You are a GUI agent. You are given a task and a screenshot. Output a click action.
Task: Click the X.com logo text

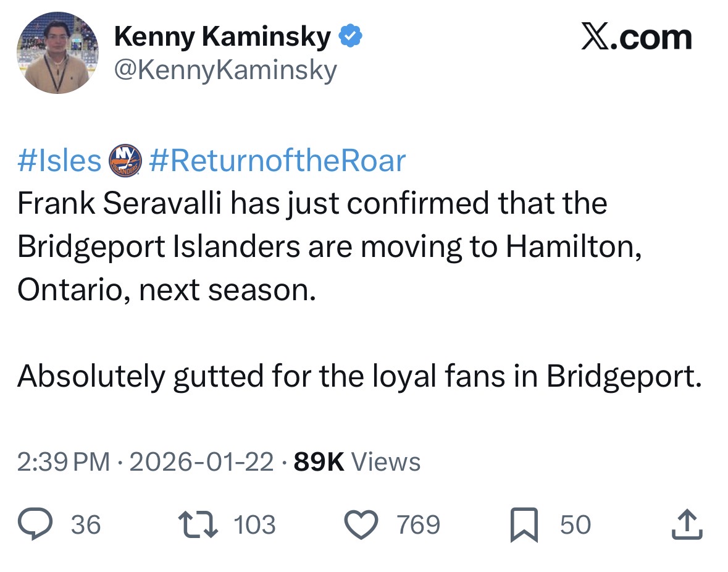(637, 37)
